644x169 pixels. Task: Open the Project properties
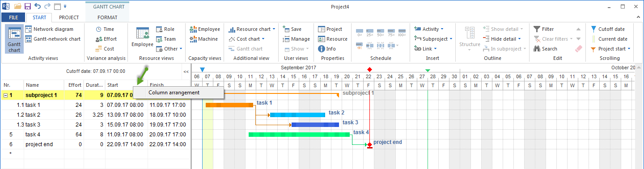(330, 29)
